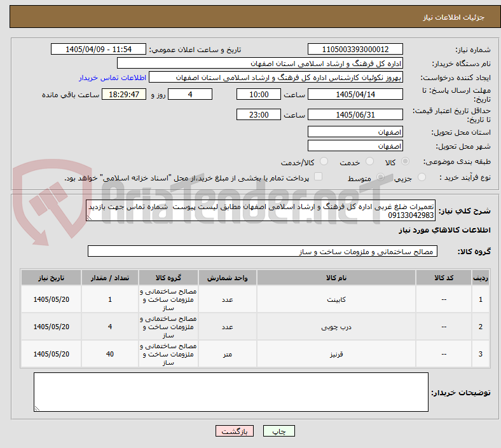This screenshot has height=448, width=501.
Task: Click the کد کالا column header
Action: click(444, 278)
